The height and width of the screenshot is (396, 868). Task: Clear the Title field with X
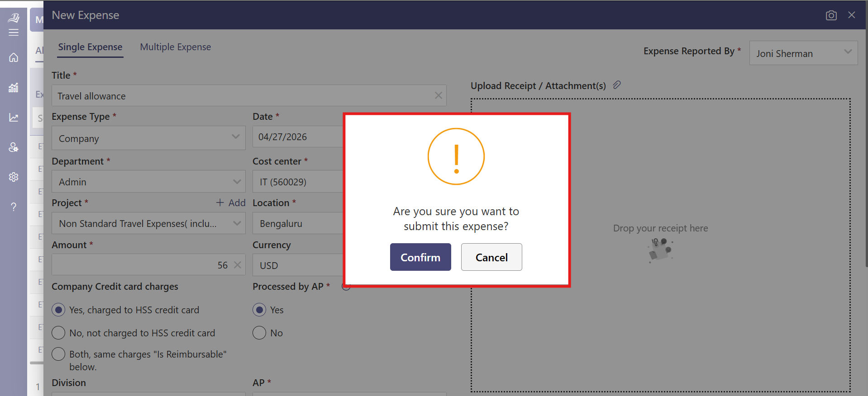(x=438, y=95)
